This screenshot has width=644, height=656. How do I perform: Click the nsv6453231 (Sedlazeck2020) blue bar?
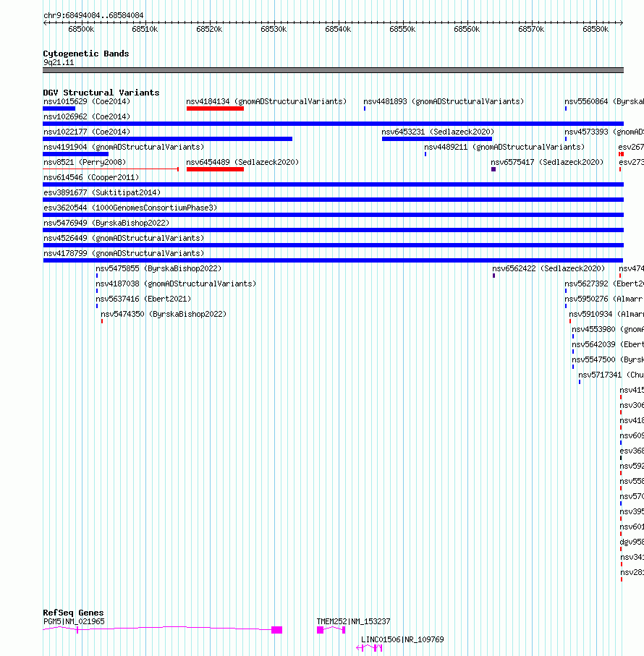[x=437, y=139]
